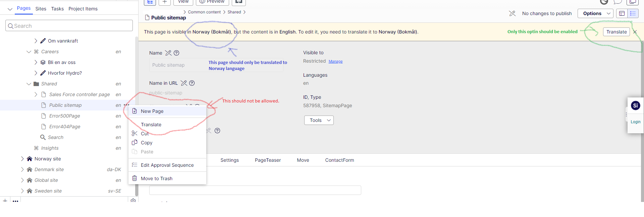Viewport: 644px width, 217px height.
Task: Switch to the on-page editing view toggle
Action: (622, 13)
